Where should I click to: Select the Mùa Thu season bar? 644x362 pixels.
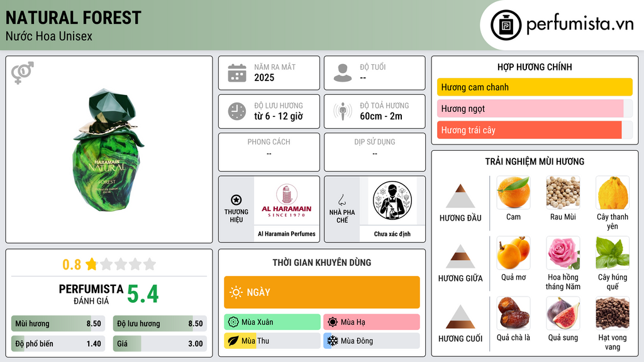pos(272,341)
